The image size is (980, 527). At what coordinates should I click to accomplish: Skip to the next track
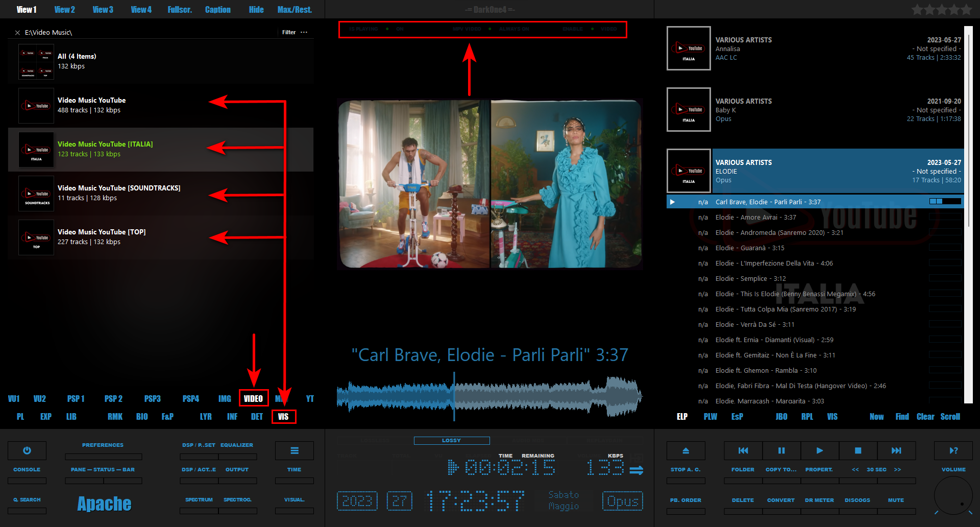(896, 450)
